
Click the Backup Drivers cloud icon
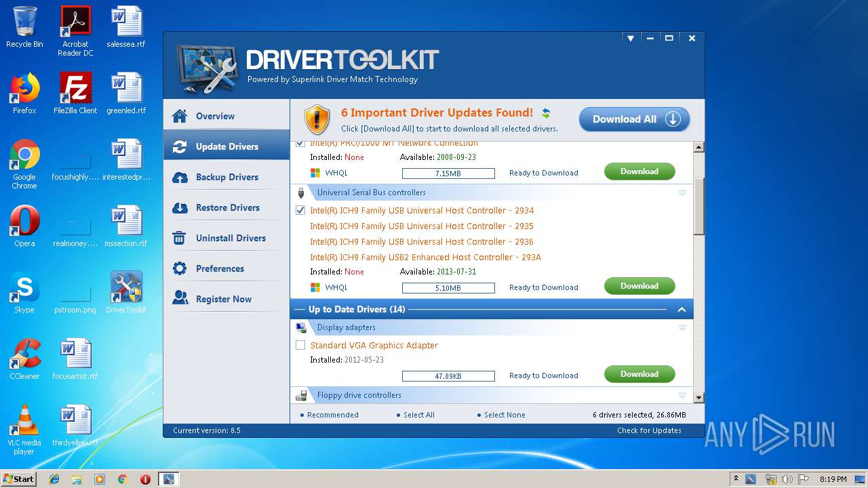180,178
